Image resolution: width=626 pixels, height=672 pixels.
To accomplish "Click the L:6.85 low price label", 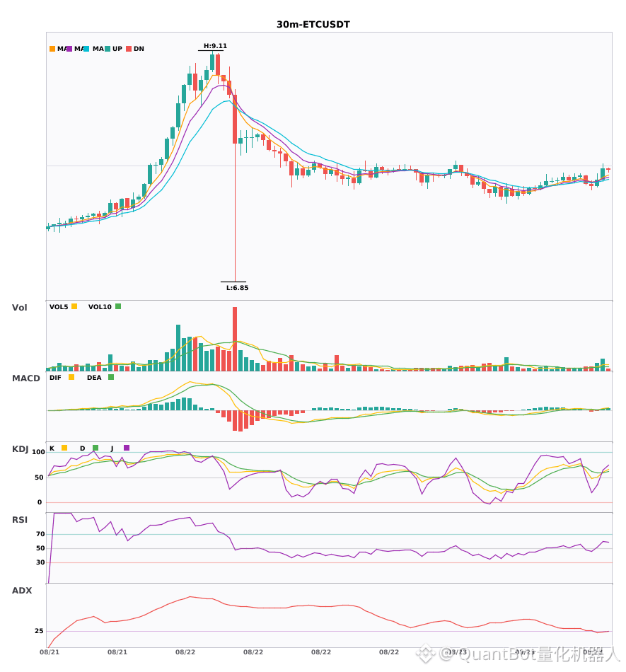I will pos(238,288).
